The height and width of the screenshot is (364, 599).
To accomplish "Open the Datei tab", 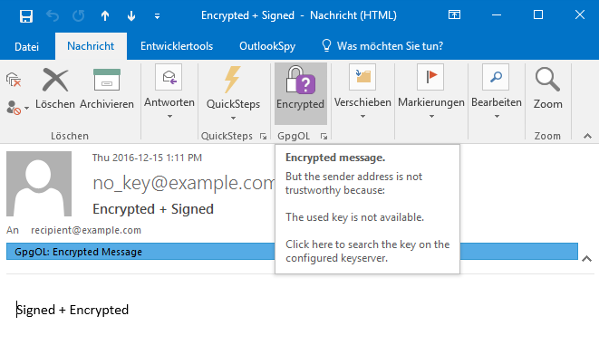I will pos(27,46).
